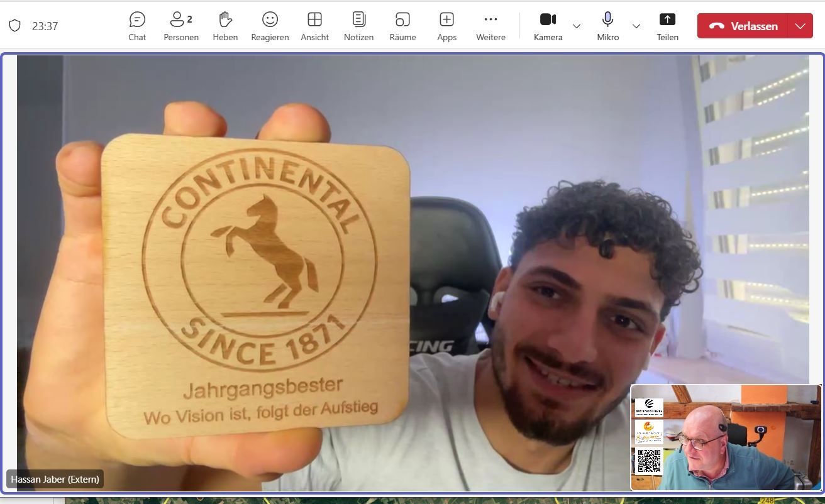
Task: Open meeting Notizen
Action: [358, 26]
